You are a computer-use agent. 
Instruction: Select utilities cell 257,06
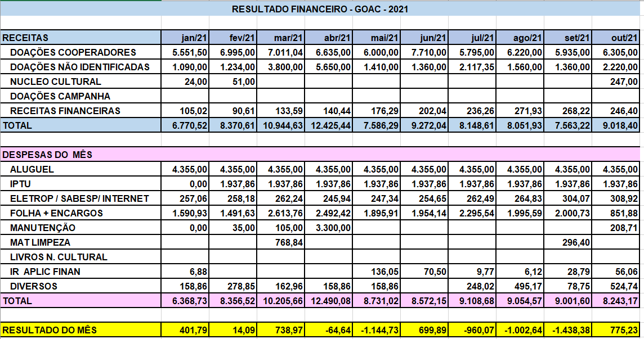[185, 198]
